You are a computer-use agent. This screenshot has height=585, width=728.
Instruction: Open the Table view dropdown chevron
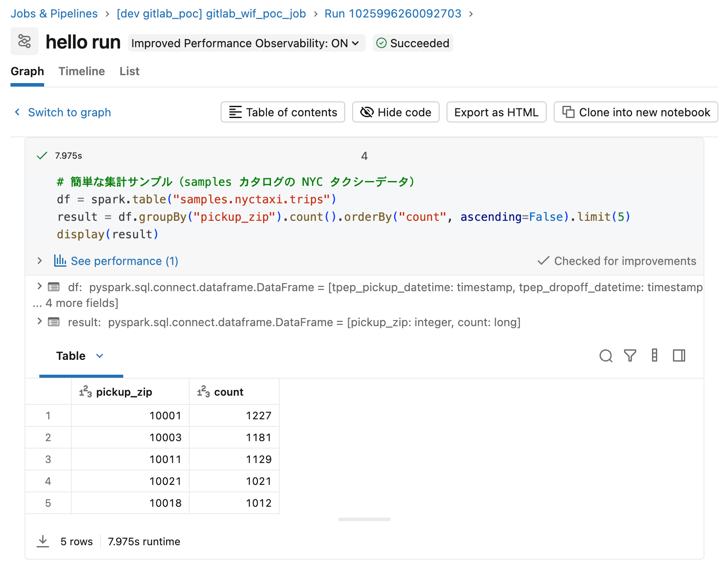coord(100,356)
